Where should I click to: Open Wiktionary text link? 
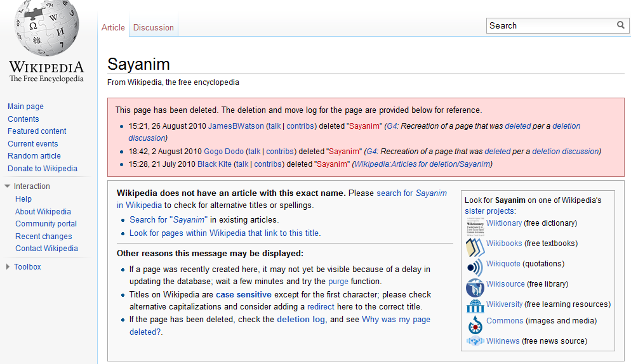504,223
